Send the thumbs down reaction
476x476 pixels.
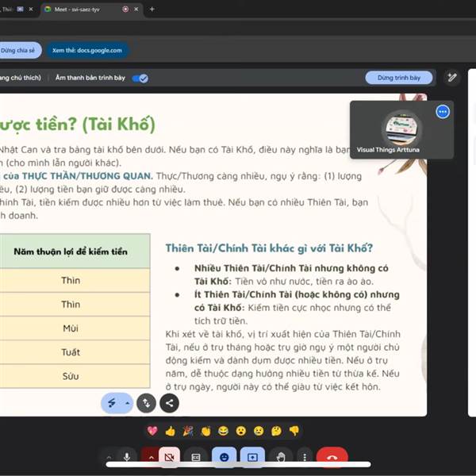(x=294, y=431)
